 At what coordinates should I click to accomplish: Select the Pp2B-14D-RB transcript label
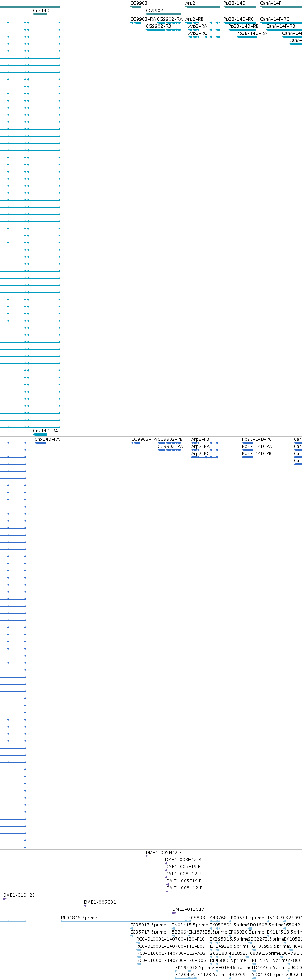[243, 26]
